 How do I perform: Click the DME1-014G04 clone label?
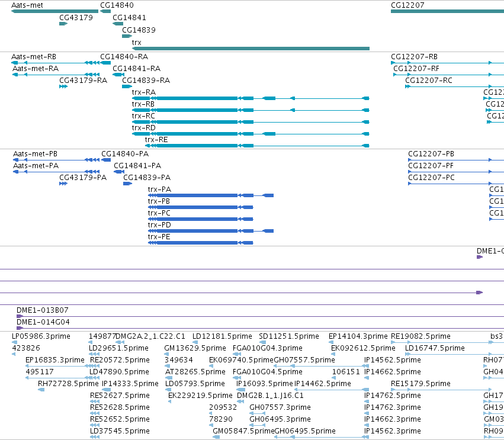pos(43,322)
